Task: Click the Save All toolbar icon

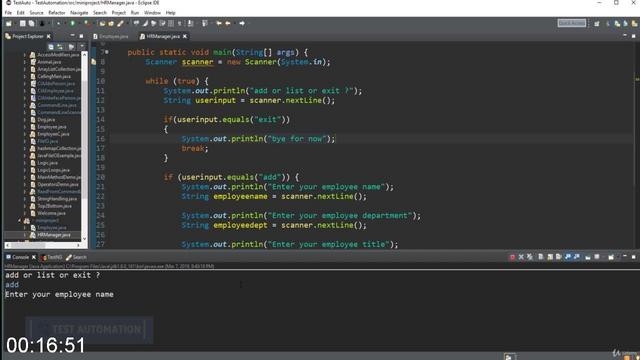Action: coord(31,24)
